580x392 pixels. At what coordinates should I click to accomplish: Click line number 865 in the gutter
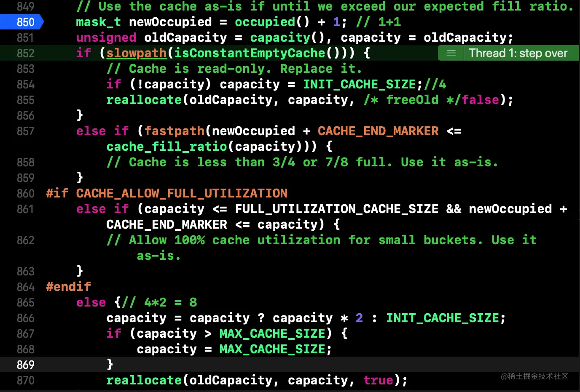tap(25, 302)
